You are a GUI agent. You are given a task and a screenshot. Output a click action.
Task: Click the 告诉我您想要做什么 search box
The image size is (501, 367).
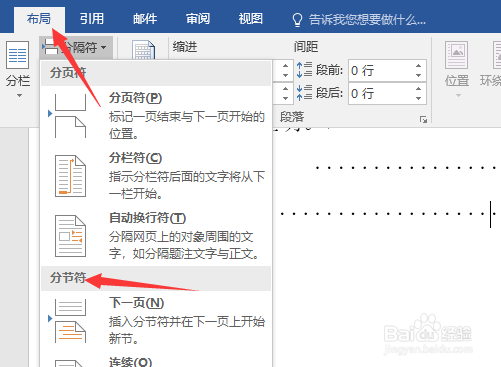[x=367, y=20]
